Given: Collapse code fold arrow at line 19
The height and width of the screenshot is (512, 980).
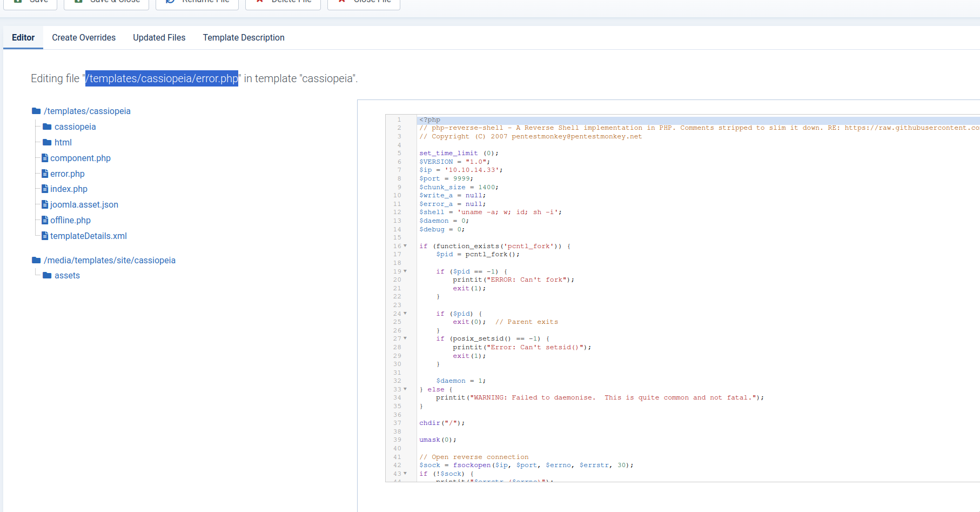Looking at the screenshot, I should coord(405,271).
